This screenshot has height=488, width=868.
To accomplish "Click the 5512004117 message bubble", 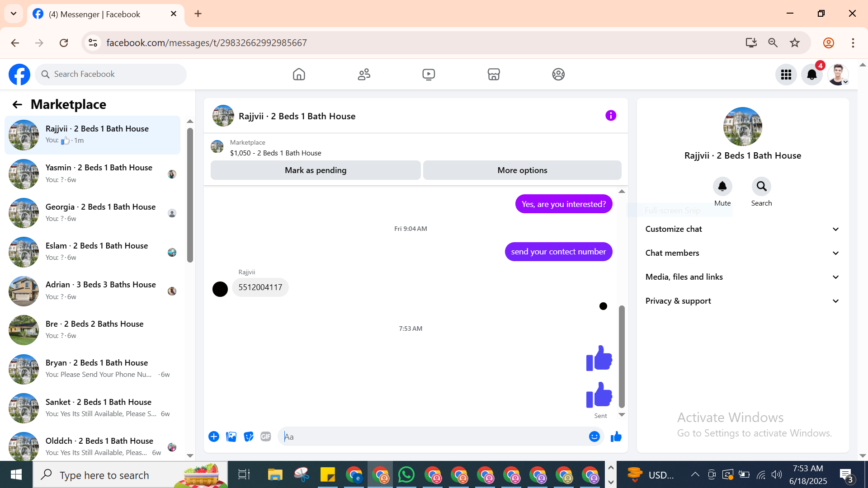I will (x=260, y=287).
